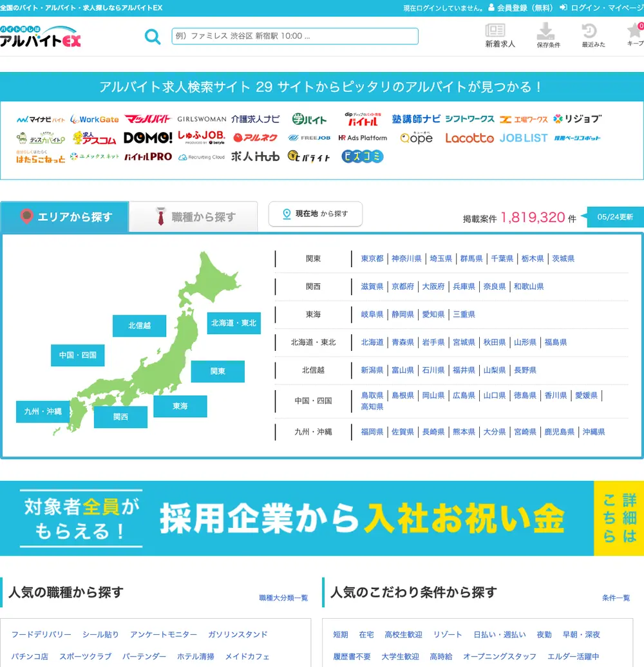Click the アルバイトEX site logo
This screenshot has height=667, width=644.
(x=41, y=36)
